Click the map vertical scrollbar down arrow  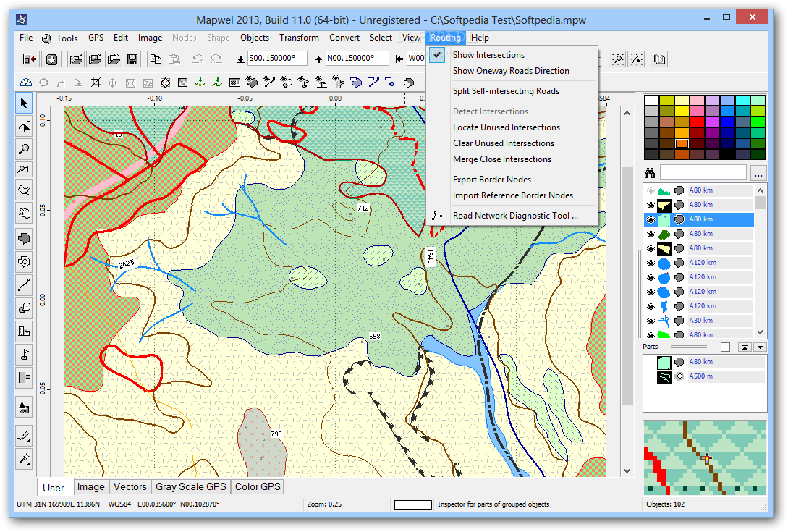627,471
